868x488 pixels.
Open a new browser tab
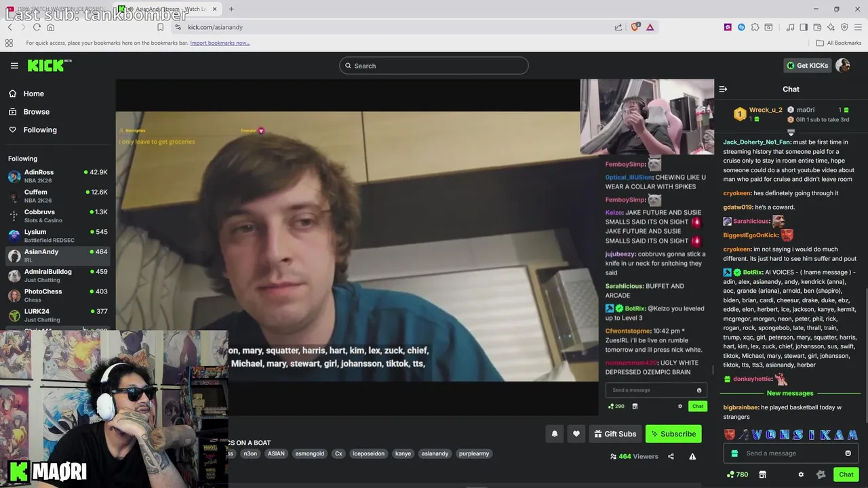[x=231, y=9]
